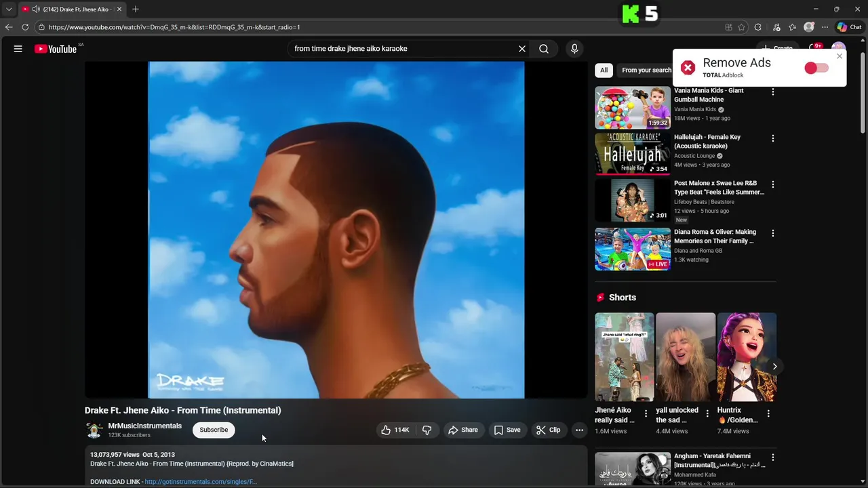Open options for yall unlocked Short
Screen dimensions: 868x488
pyautogui.click(x=707, y=413)
